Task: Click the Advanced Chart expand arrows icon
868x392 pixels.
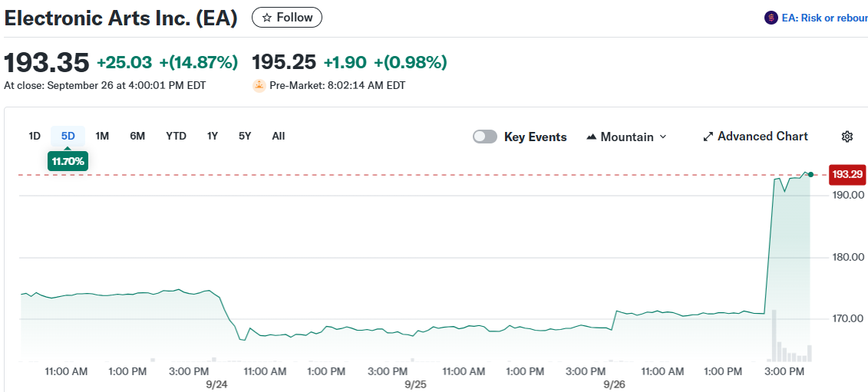Action: (708, 137)
